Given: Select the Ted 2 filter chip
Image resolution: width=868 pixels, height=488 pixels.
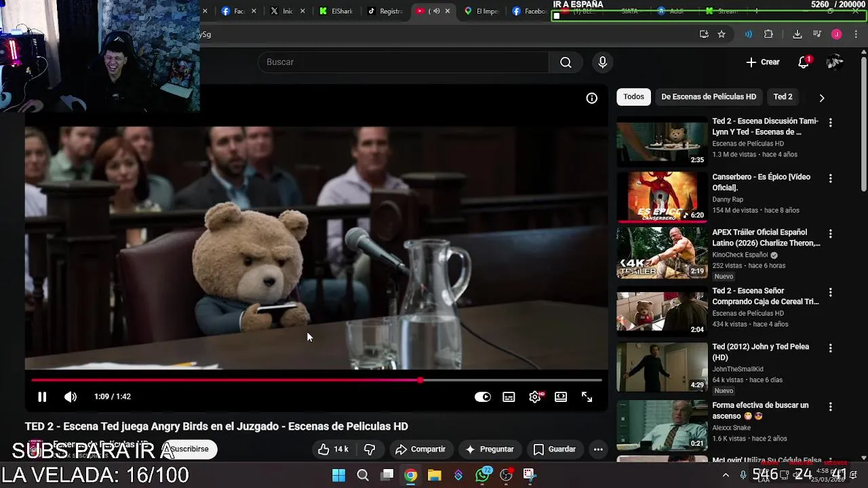Looking at the screenshot, I should pos(783,97).
